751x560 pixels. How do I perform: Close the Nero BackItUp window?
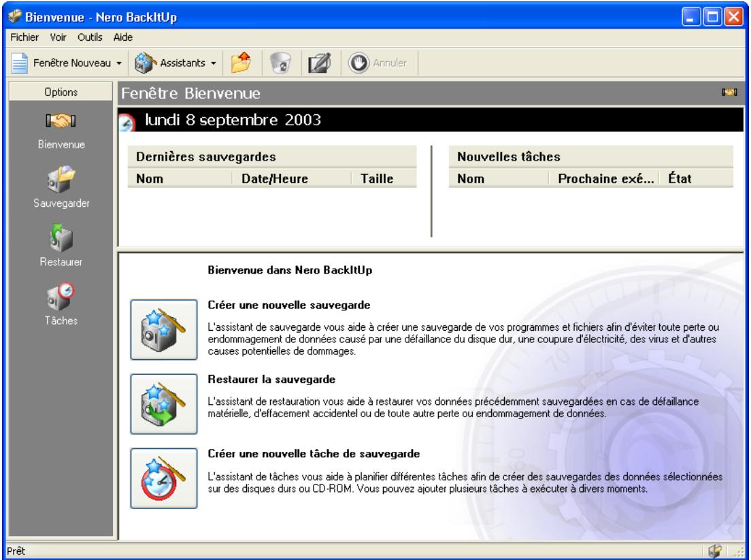[734, 17]
